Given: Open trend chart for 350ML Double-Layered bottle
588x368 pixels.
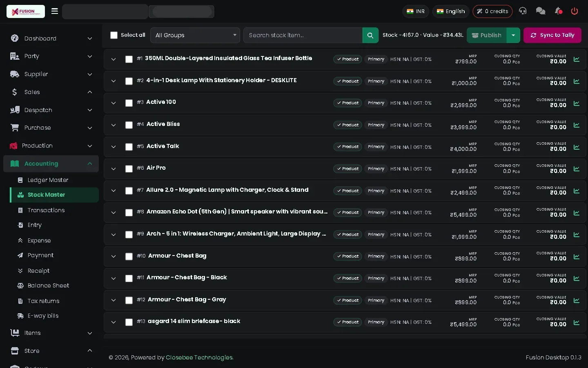Looking at the screenshot, I should coord(577,59).
